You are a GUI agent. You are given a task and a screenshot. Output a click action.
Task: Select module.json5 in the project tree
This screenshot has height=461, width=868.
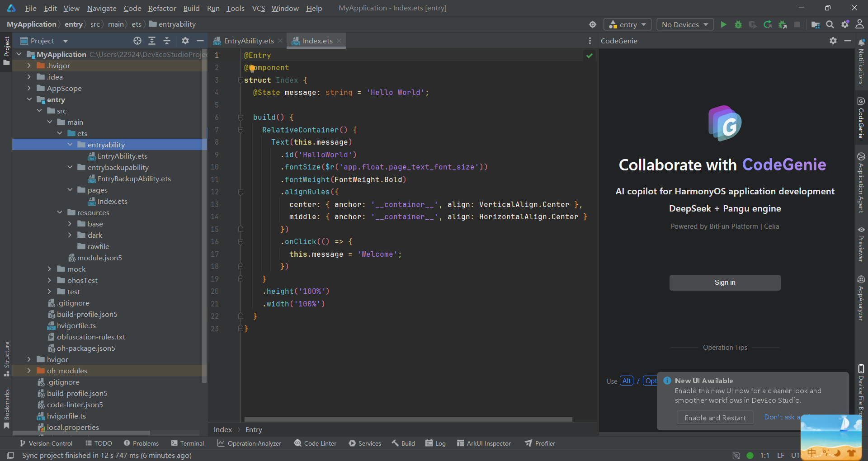(x=99, y=258)
